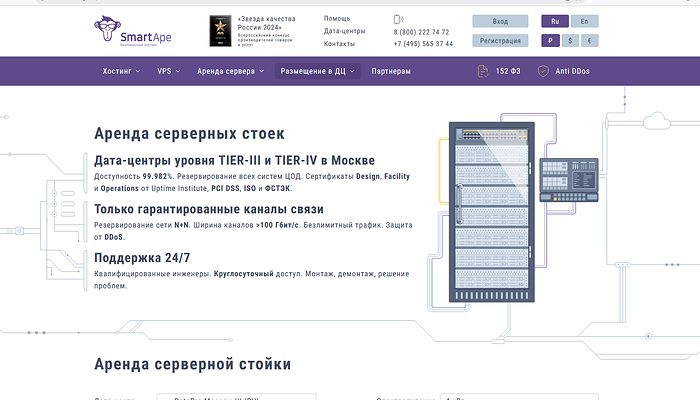This screenshot has width=700, height=400.
Task: Click the Вход button
Action: click(x=500, y=21)
